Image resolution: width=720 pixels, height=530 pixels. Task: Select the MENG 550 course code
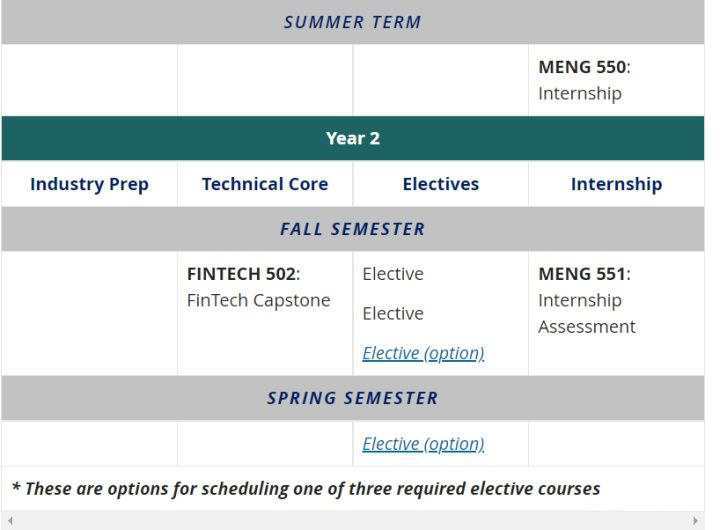pos(582,68)
